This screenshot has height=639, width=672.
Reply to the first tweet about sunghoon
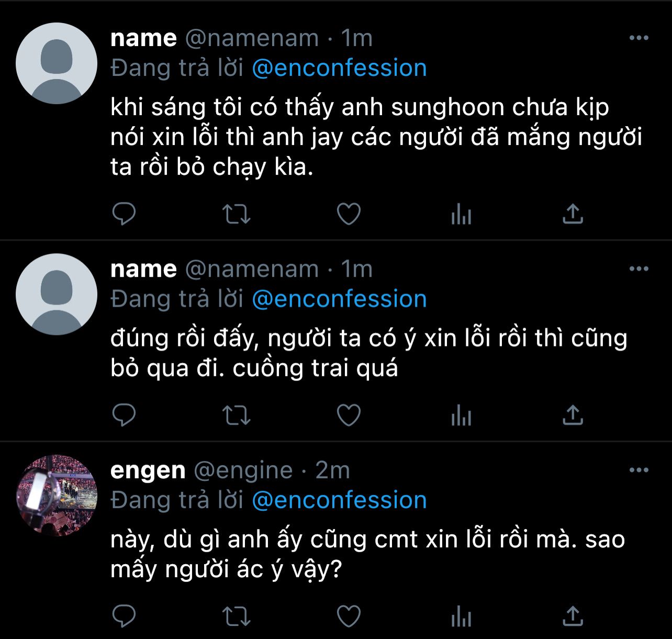click(124, 214)
